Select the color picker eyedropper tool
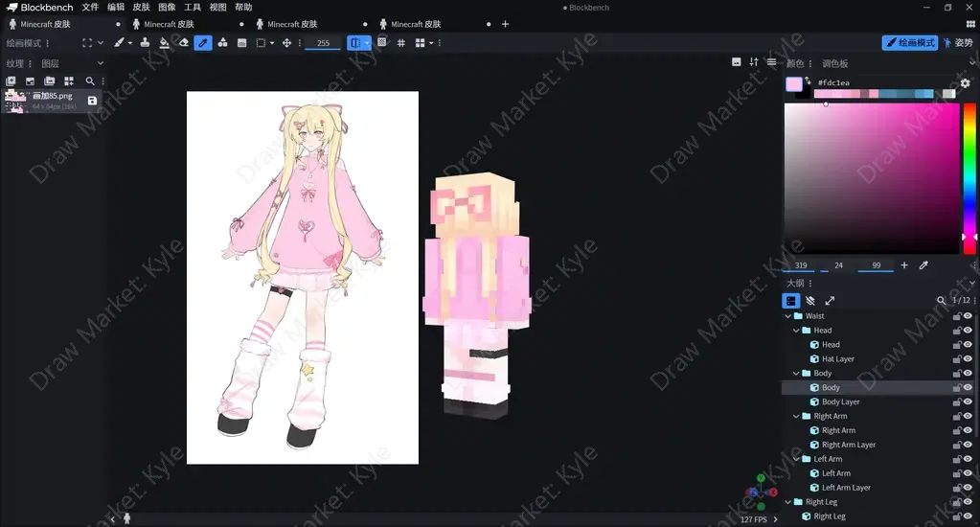This screenshot has height=527, width=980. 203,42
